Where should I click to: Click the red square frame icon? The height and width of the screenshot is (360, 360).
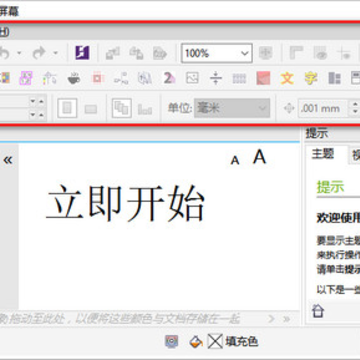tap(97, 78)
